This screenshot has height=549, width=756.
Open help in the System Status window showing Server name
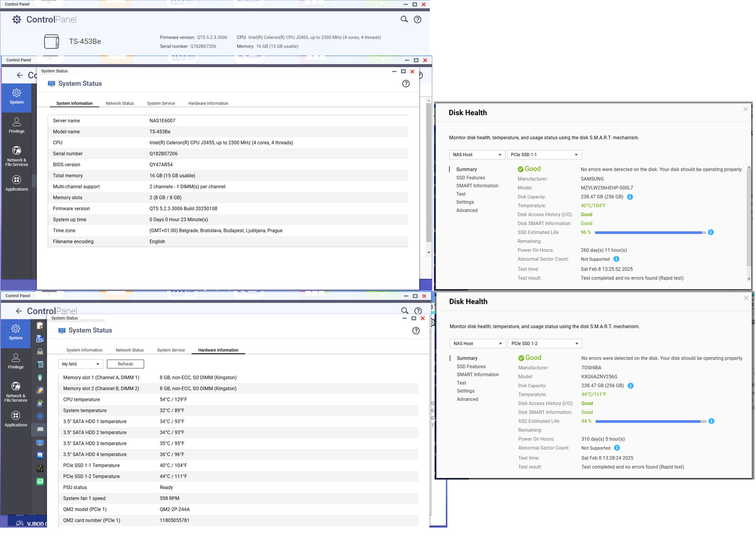coord(406,84)
